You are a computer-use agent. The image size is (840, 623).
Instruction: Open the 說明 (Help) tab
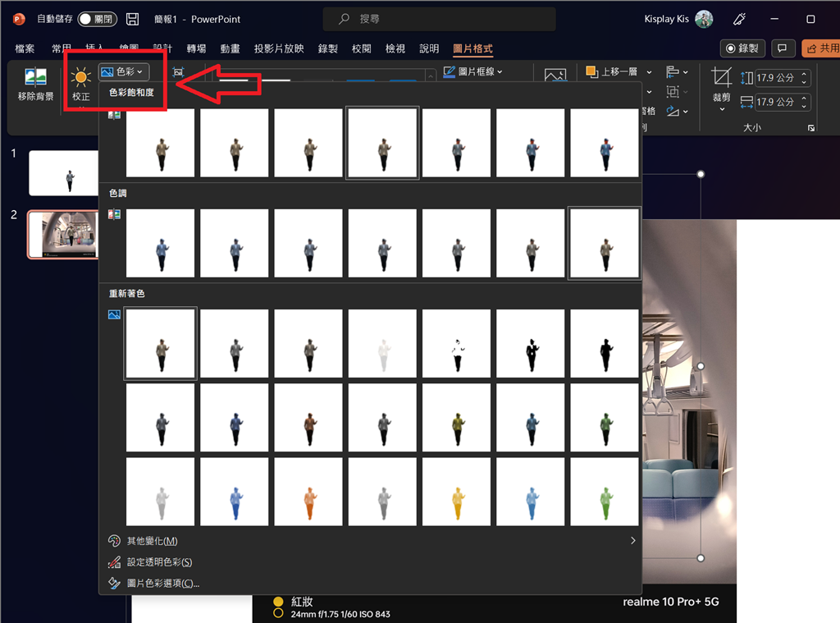pos(428,48)
